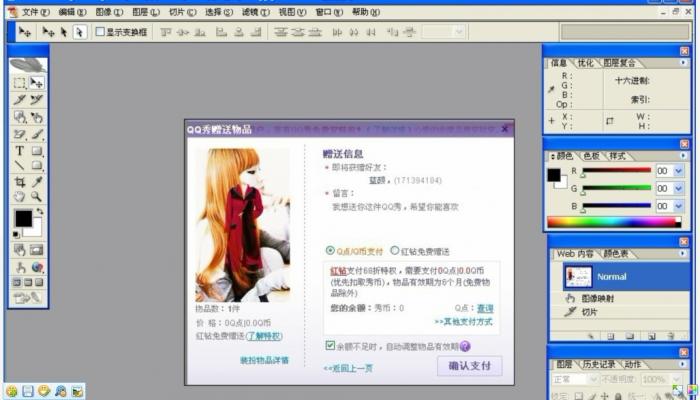Screen dimensions: 700x400
Task: Open the 信息 panel flyout menu arrow
Action: [683, 63]
